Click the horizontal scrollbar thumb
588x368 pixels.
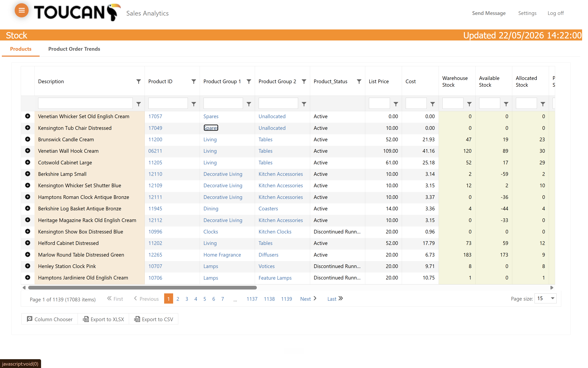click(x=142, y=288)
